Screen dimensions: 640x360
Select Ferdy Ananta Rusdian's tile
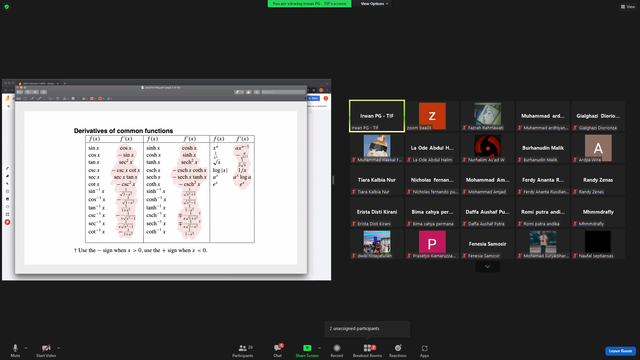542,180
